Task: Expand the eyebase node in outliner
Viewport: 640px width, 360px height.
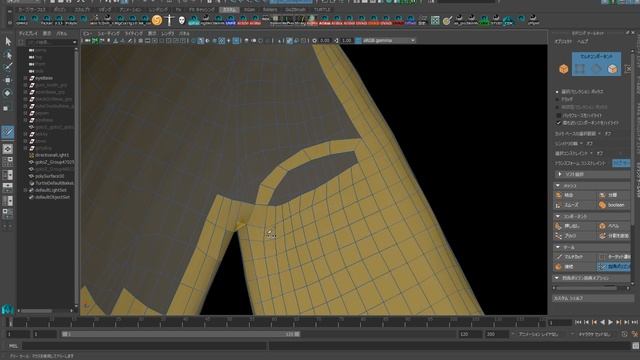Action: pyautogui.click(x=26, y=78)
